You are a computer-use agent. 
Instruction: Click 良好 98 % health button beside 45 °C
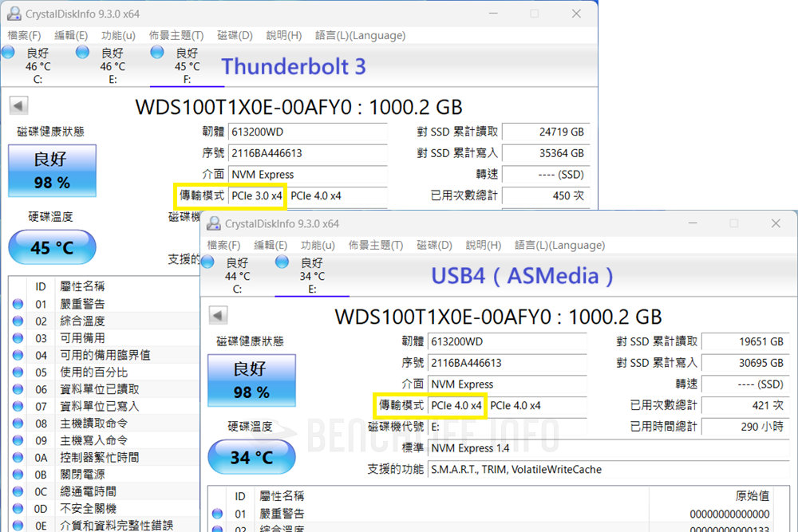pos(52,171)
